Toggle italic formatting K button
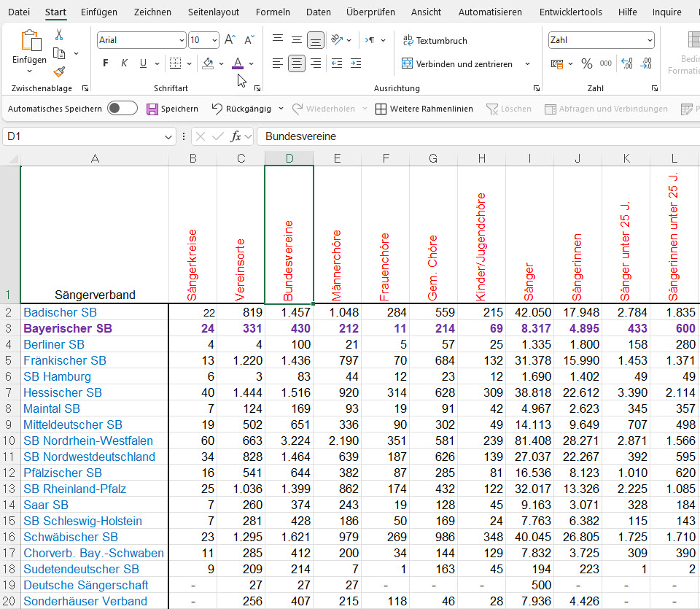The height and width of the screenshot is (609, 700). [124, 63]
